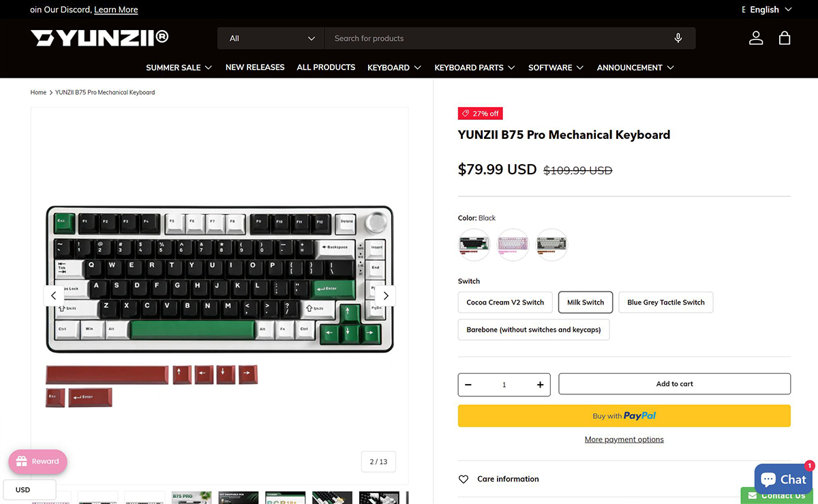Select Cocoa Cream V2 Switch option

coord(505,302)
